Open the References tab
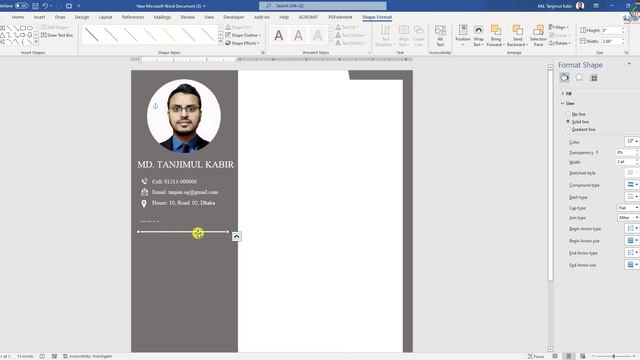Image resolution: width=640 pixels, height=360 pixels. pyautogui.click(x=133, y=17)
